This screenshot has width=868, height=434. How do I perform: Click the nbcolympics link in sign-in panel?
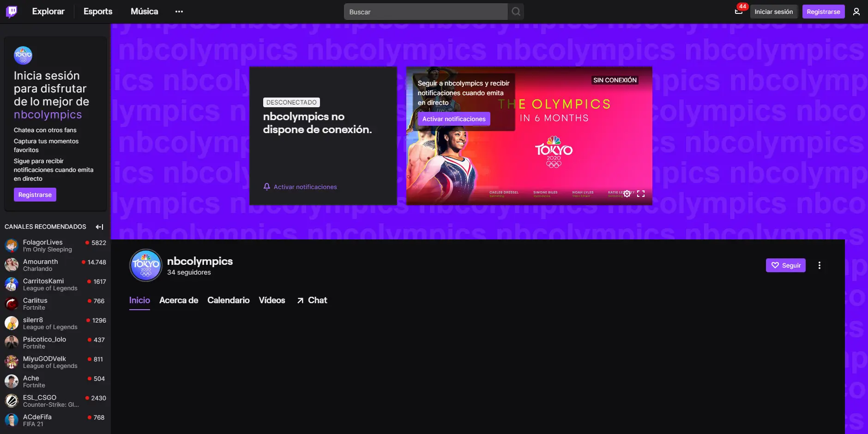(x=48, y=115)
